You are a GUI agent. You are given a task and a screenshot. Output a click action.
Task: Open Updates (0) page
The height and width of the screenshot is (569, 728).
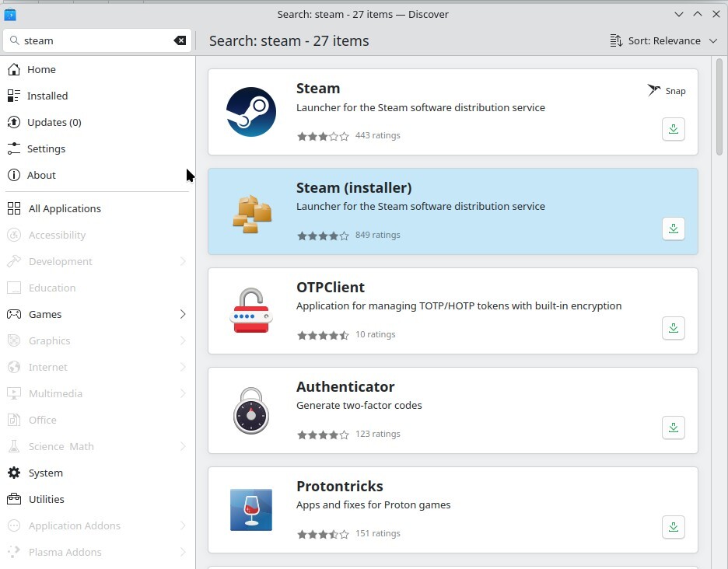coord(97,122)
